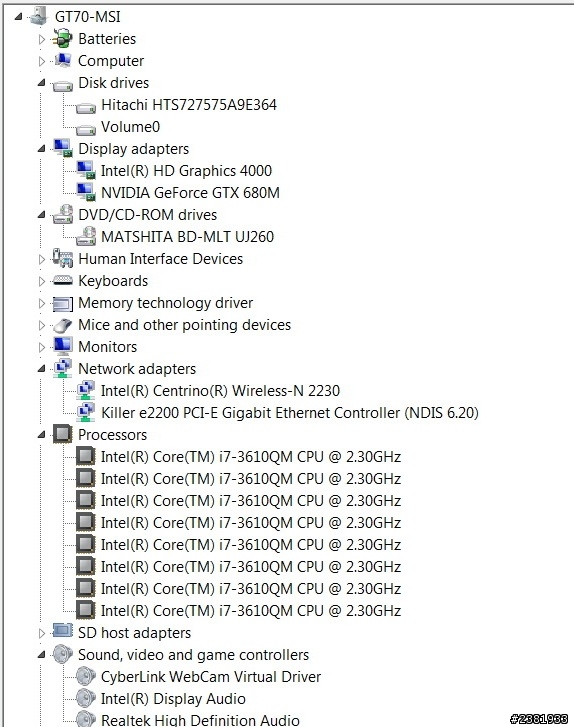Select the 'Keyboards' label
Viewport: 574px width, 727px height.
point(113,281)
